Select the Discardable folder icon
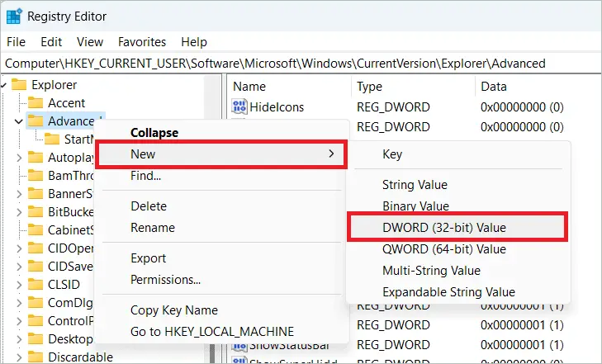Screen dimensions: 602x364 35,357
